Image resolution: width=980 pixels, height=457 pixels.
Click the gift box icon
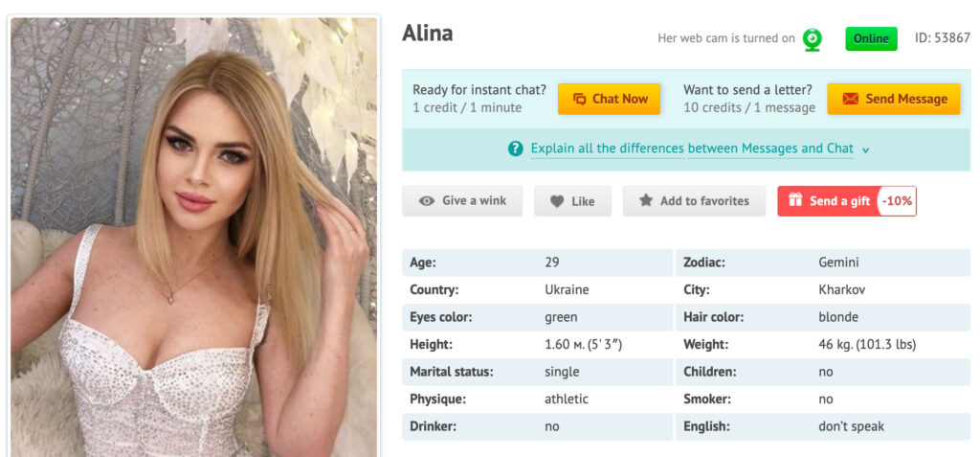[x=794, y=201]
